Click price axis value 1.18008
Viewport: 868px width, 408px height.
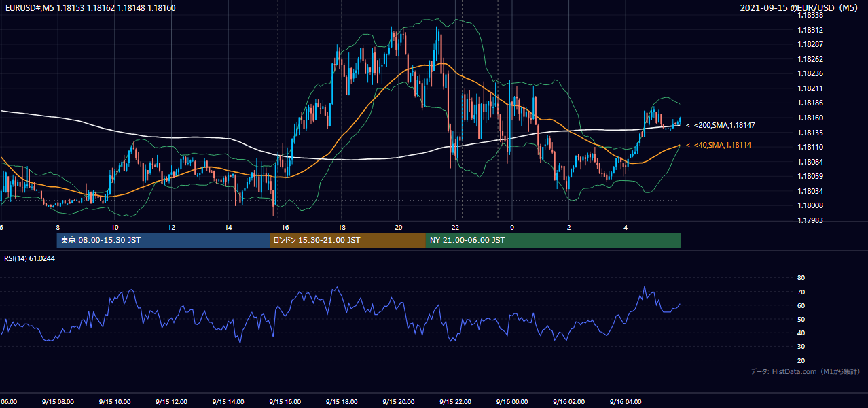coord(811,205)
